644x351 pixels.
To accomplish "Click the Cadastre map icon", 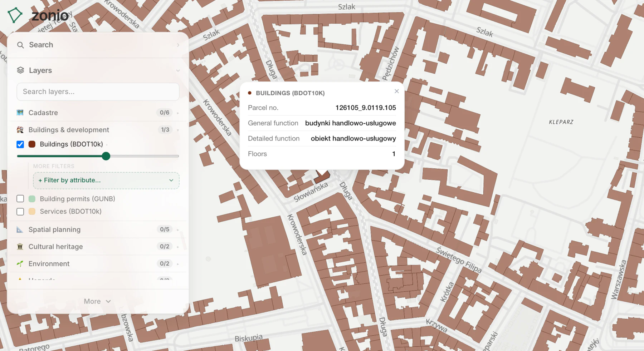I will (x=20, y=113).
